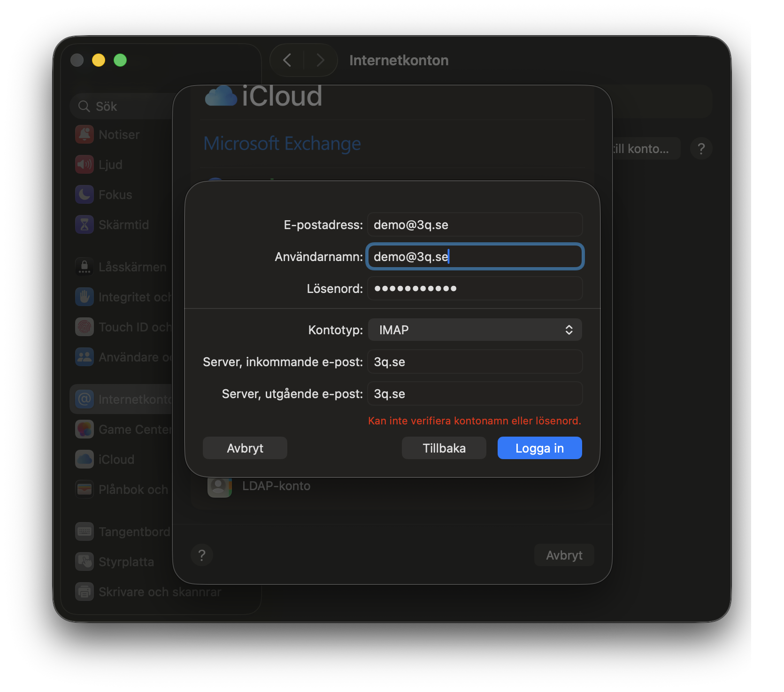Viewport: 784px width, 692px height.
Task: Open Skrivare och skannrar in sidebar
Action: (159, 592)
